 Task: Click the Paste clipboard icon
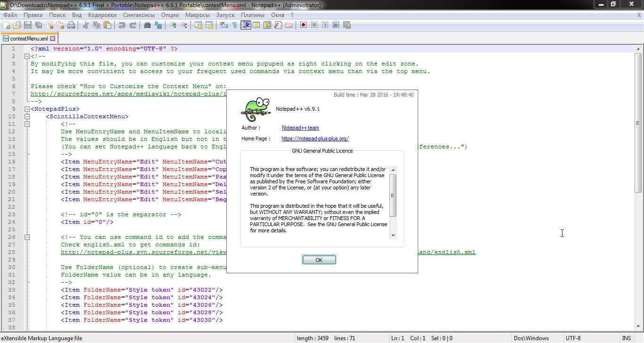[x=107, y=25]
